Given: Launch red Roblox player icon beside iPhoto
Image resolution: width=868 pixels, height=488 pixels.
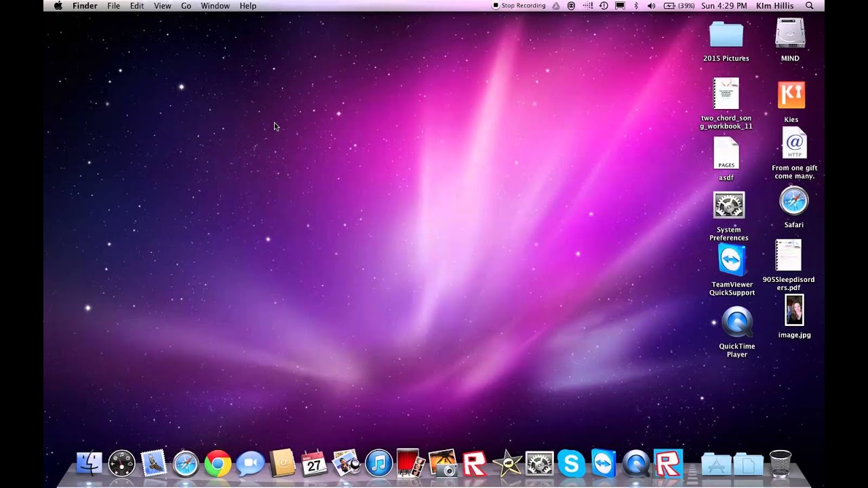Looking at the screenshot, I should click(x=475, y=464).
